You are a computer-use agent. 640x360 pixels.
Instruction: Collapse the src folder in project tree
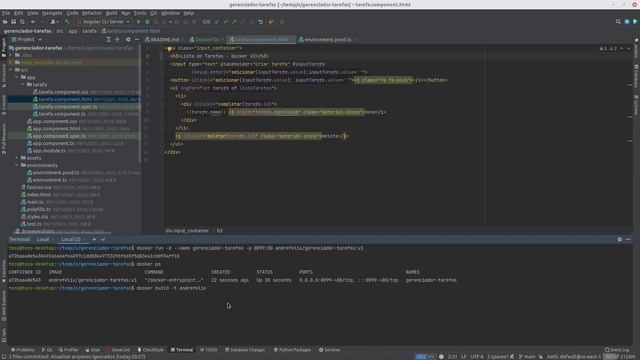pos(11,70)
